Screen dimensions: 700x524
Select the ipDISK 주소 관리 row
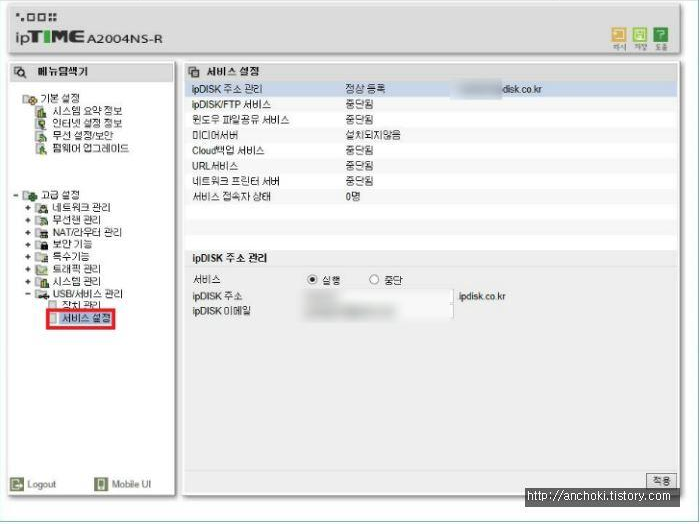(x=431, y=89)
